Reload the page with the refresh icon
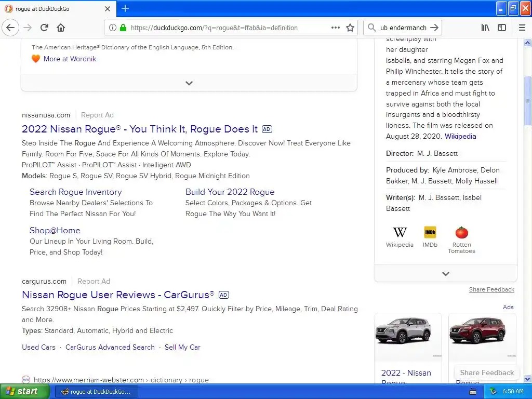 pyautogui.click(x=44, y=28)
